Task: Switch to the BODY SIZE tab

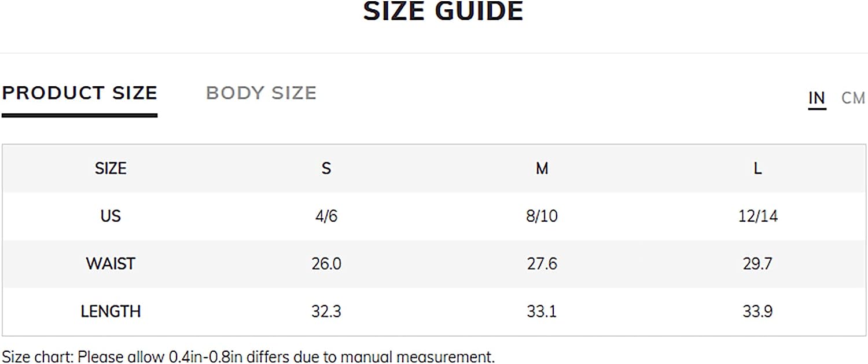Action: [261, 93]
